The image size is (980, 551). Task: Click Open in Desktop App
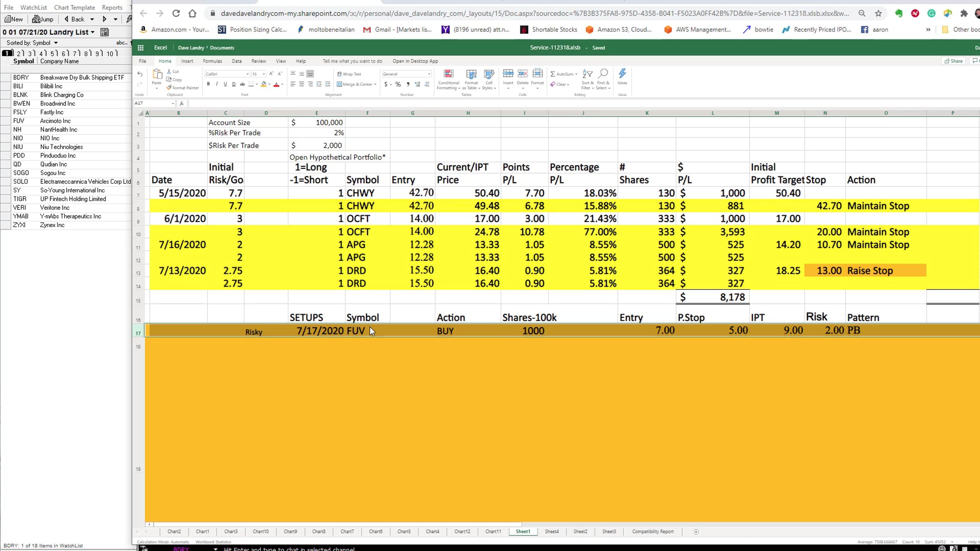coord(415,61)
